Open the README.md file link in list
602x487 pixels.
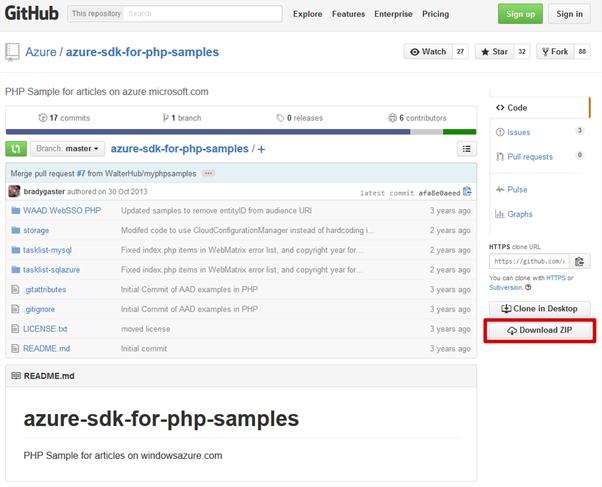point(46,348)
